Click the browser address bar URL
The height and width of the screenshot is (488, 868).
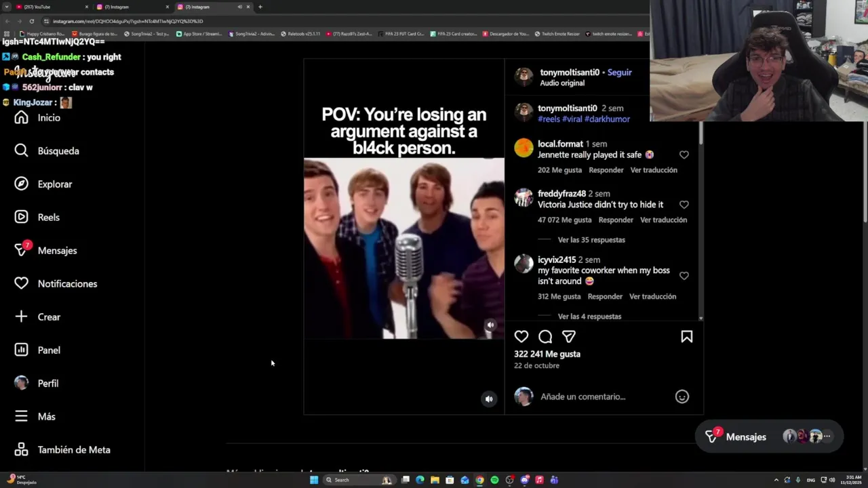click(127, 21)
